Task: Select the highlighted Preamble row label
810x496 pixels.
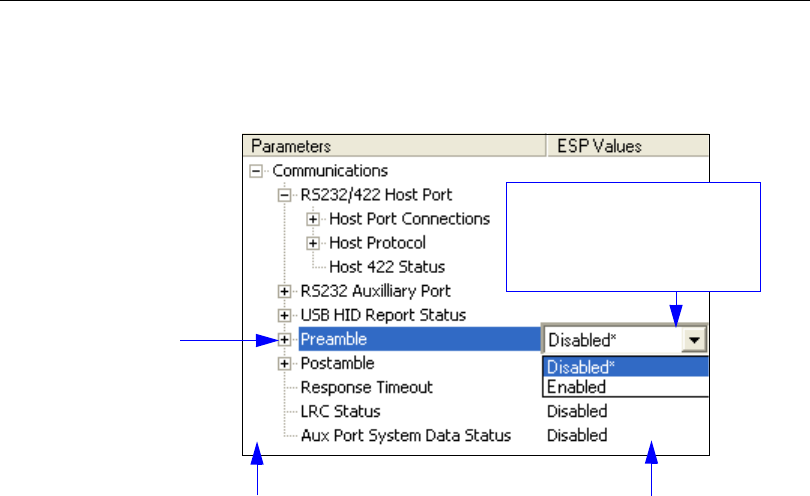Action: tap(334, 340)
